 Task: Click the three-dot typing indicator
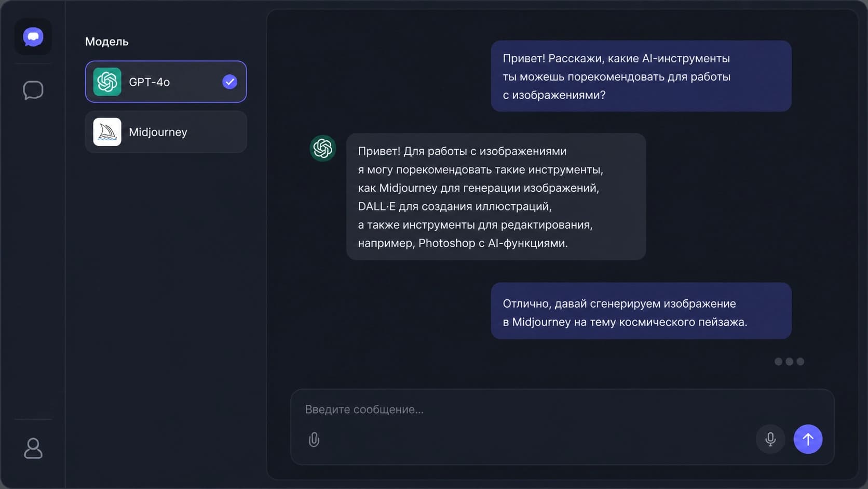789,362
